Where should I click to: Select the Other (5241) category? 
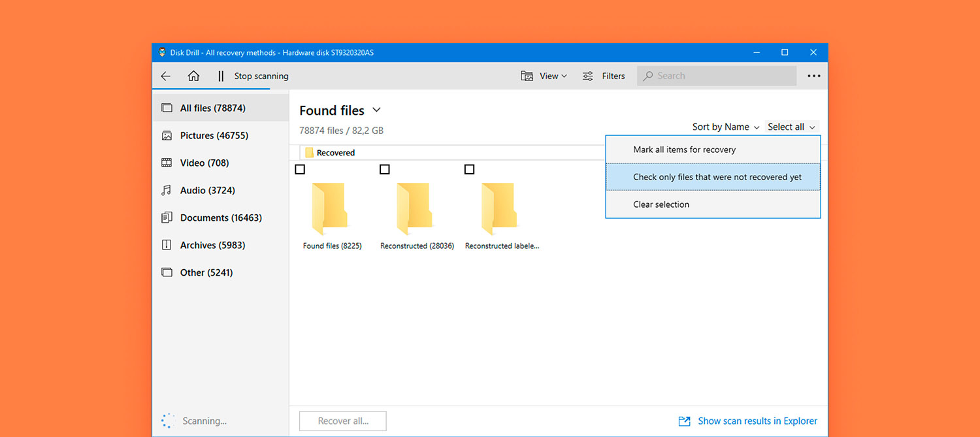coord(220,272)
